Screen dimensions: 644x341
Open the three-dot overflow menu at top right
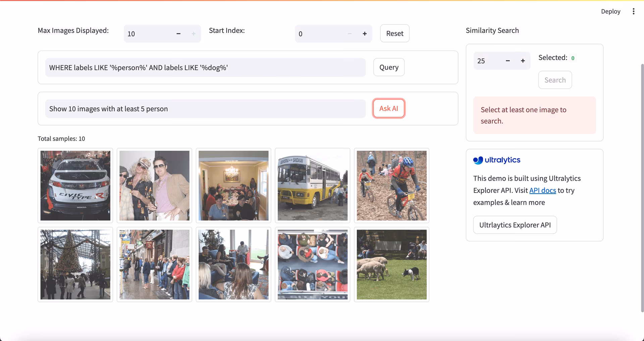click(634, 11)
